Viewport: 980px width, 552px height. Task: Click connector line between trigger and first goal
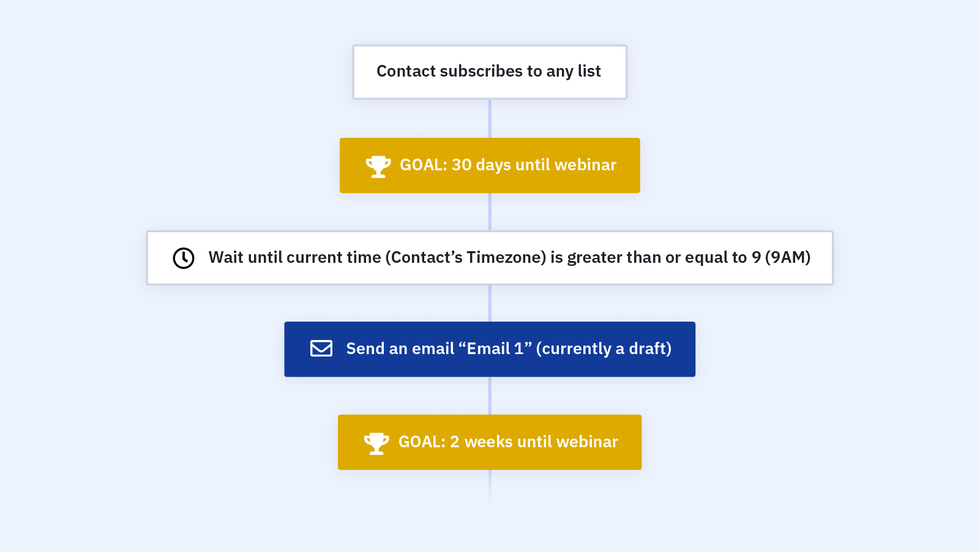click(490, 118)
